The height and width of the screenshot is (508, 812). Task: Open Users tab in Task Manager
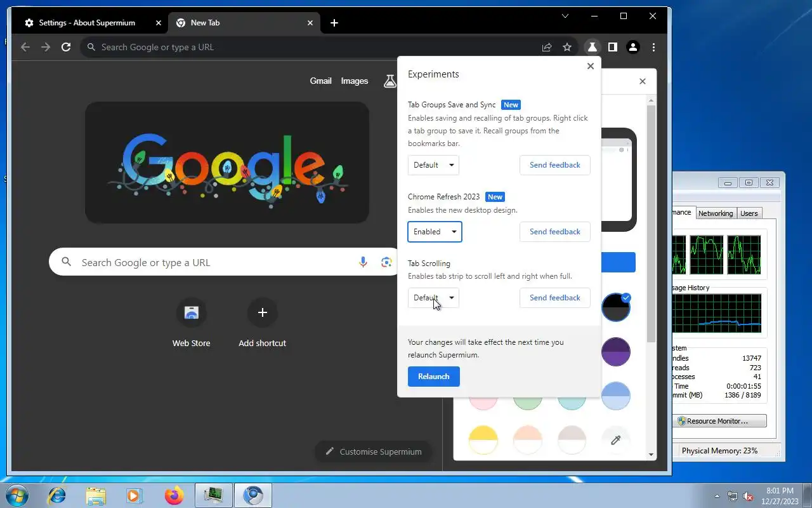pyautogui.click(x=749, y=213)
